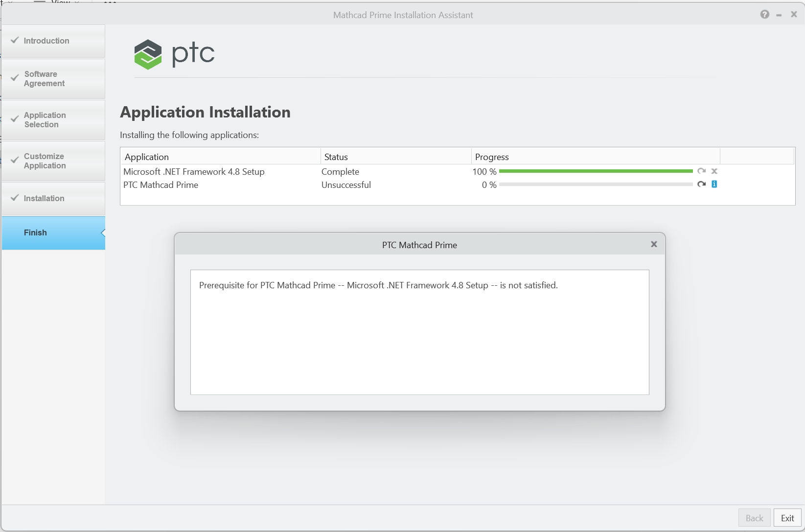Click the checkmark beside Installation step
Viewport: 805px width, 532px height.
[x=15, y=198]
